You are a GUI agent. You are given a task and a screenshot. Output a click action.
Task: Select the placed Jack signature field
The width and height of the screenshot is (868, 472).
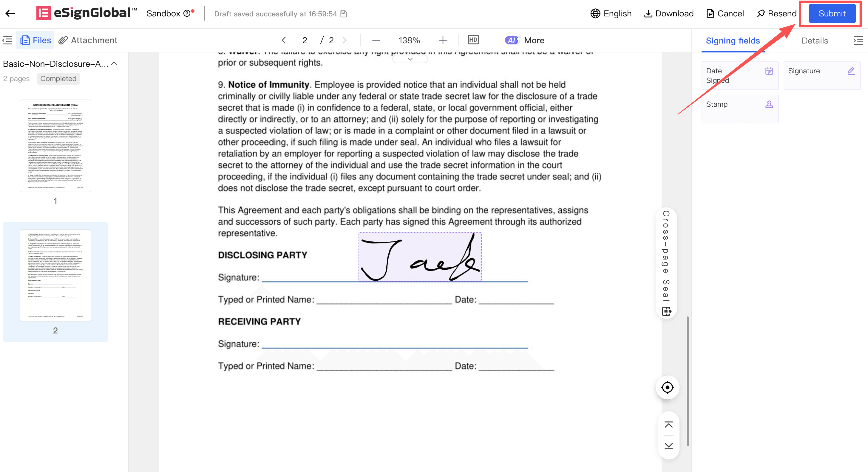pyautogui.click(x=420, y=257)
